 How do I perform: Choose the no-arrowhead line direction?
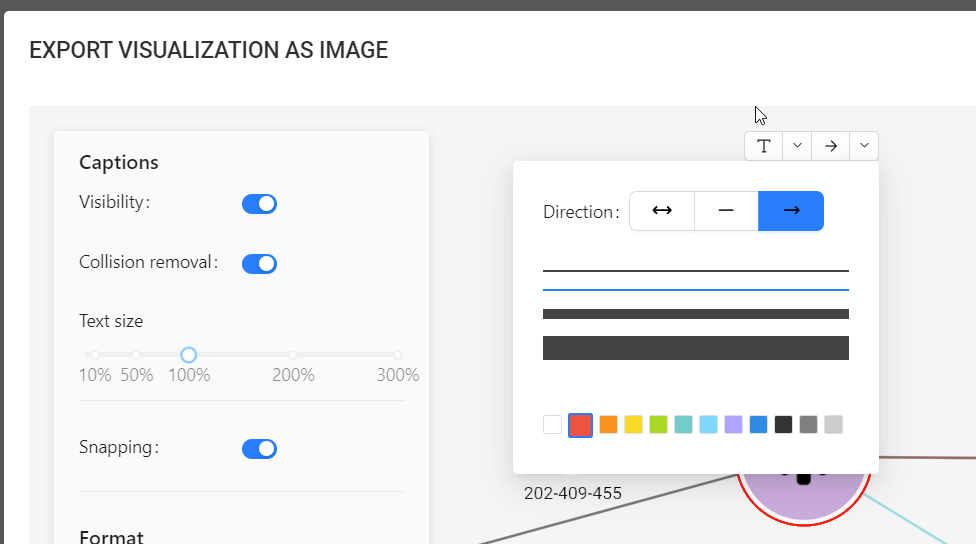726,211
